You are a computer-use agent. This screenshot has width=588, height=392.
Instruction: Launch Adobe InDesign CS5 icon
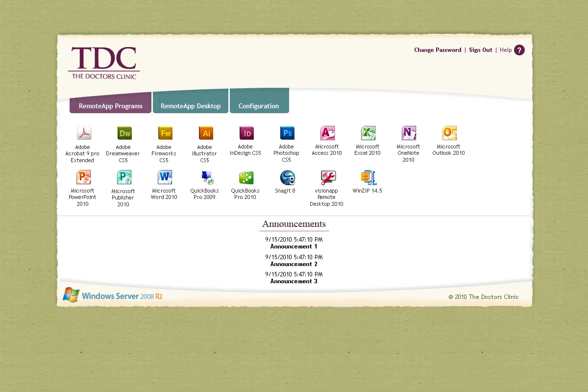click(x=246, y=133)
